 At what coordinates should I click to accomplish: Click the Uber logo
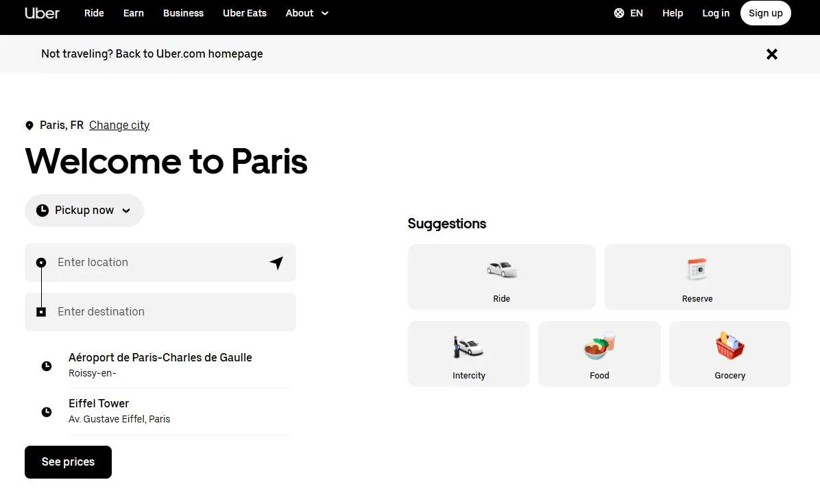click(x=42, y=13)
